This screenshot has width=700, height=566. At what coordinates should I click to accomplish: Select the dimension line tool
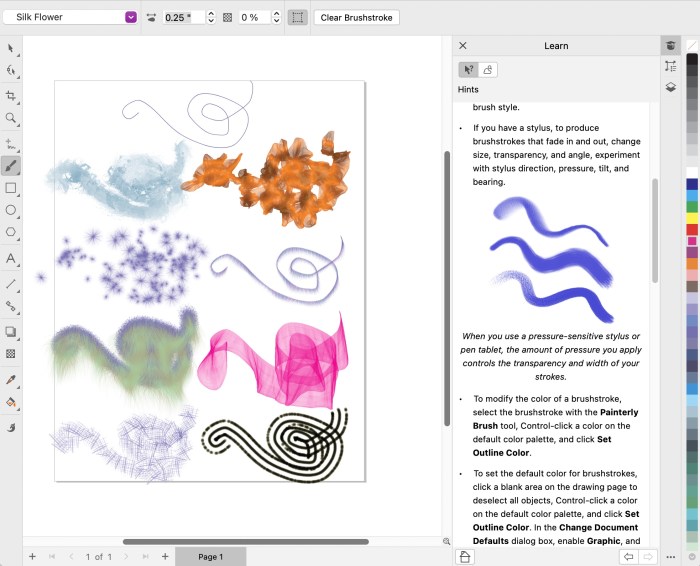click(x=11, y=284)
